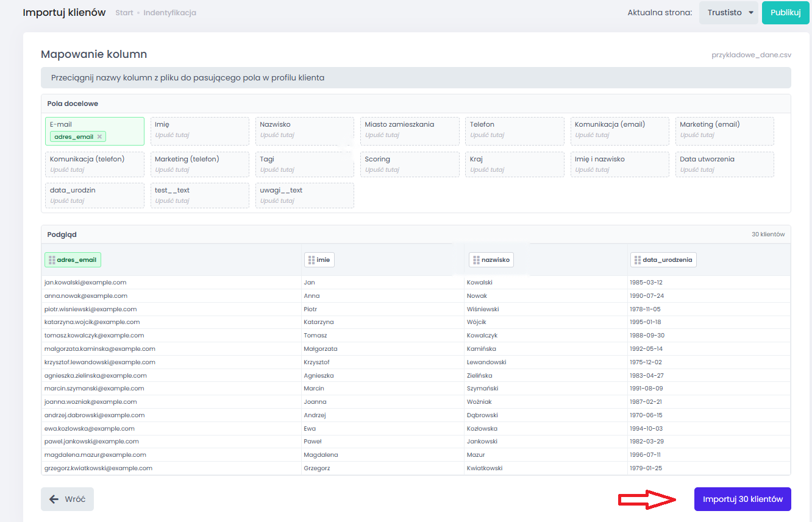Viewport: 812px width, 522px height.
Task: Grab the drag handle of adres_email column
Action: [51, 260]
